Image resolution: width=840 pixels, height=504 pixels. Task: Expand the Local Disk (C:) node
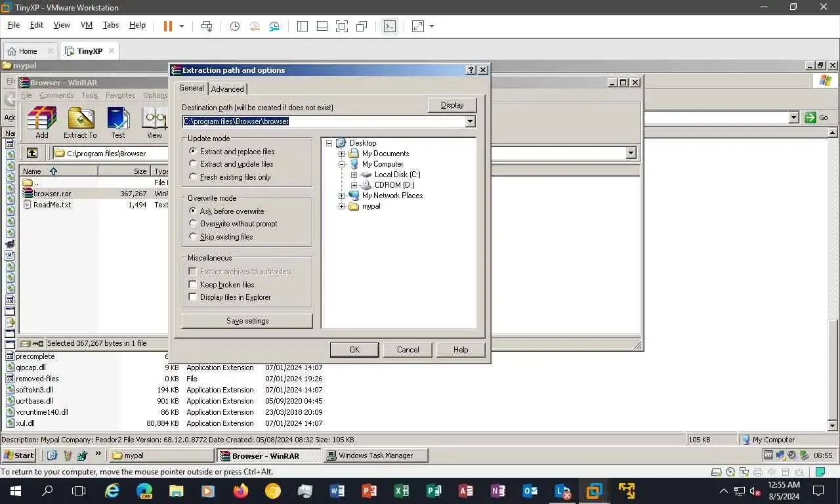point(354,175)
